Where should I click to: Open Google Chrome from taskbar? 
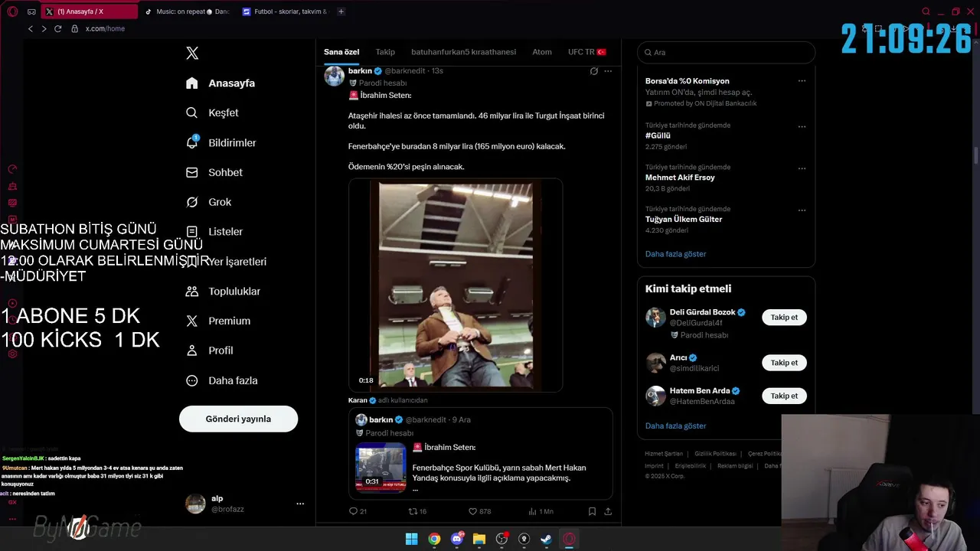coord(434,539)
